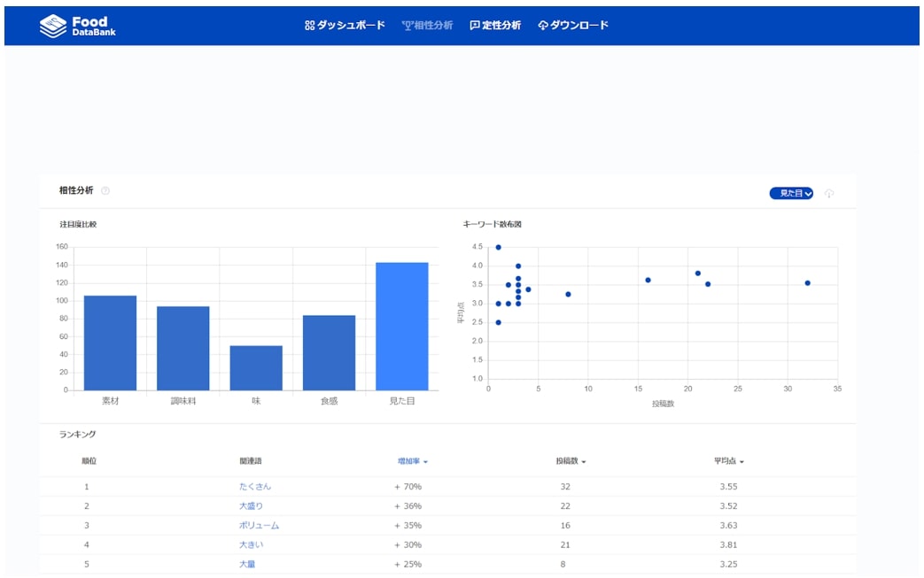Sort the ranking by 増加率 column

pos(412,461)
